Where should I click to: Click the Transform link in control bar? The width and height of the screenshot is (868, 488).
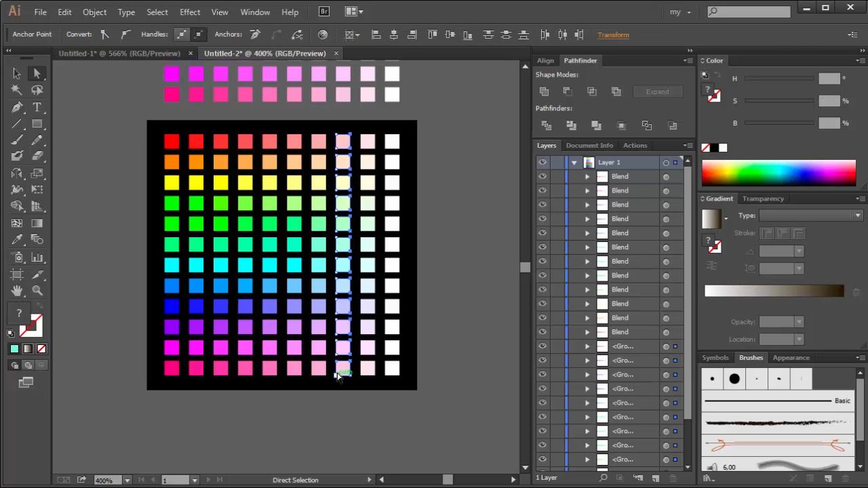[613, 35]
